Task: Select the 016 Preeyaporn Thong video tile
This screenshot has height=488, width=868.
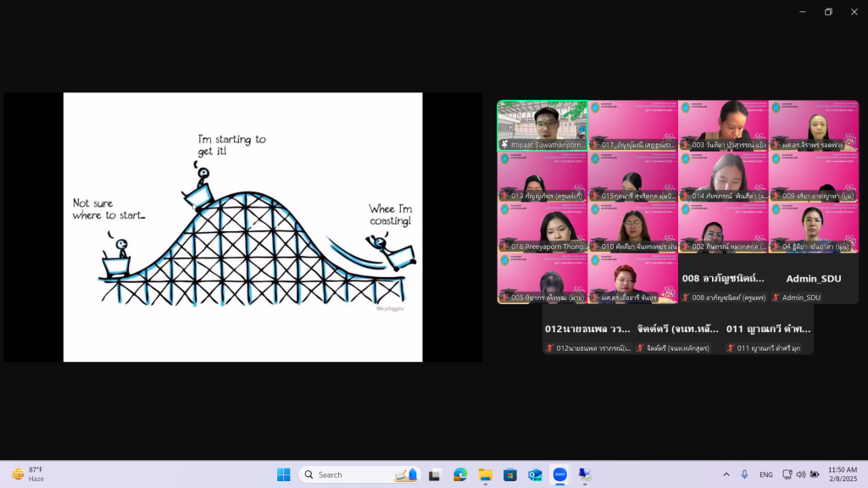Action: [542, 227]
